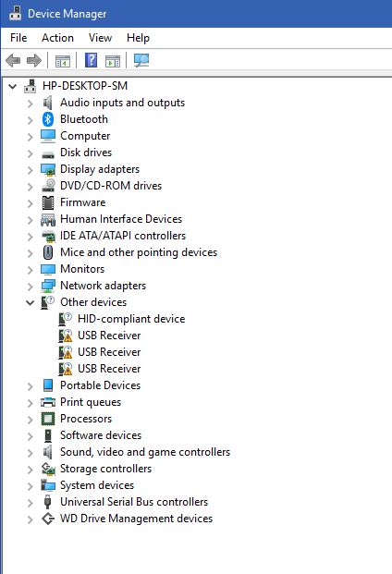Select Sound, video and game controllers
392x574 pixels.
pyautogui.click(x=145, y=452)
